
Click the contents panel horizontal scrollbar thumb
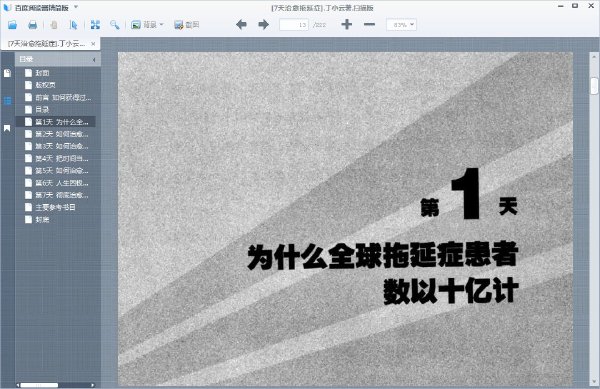tap(39, 385)
